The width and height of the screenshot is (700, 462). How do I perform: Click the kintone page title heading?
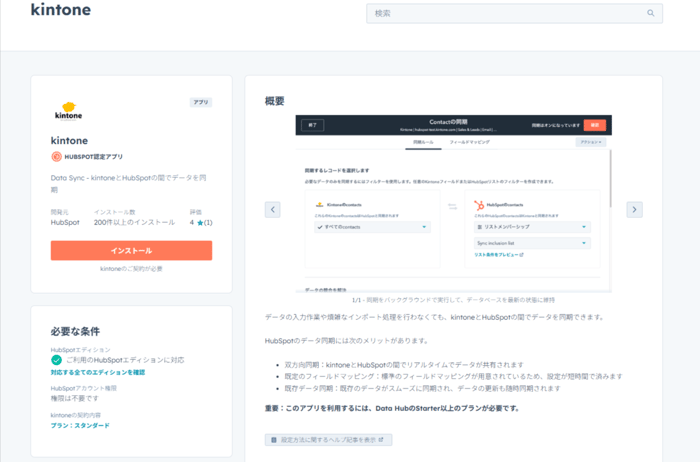pyautogui.click(x=61, y=10)
